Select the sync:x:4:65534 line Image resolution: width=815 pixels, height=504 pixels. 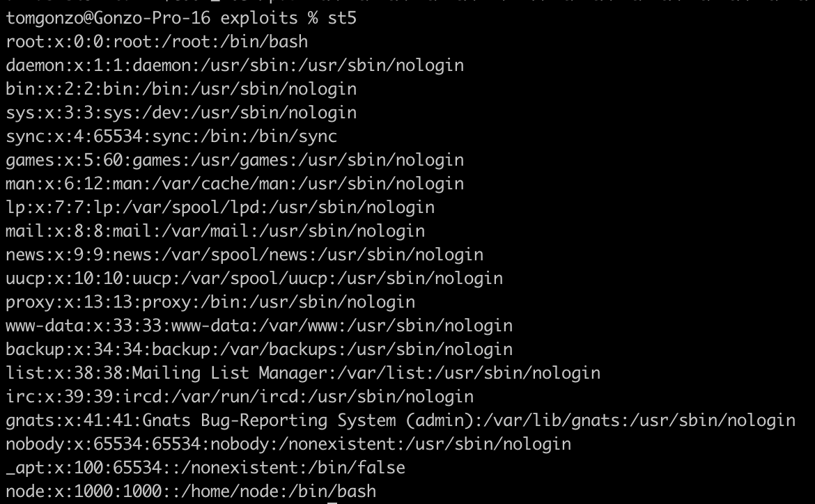(x=171, y=136)
